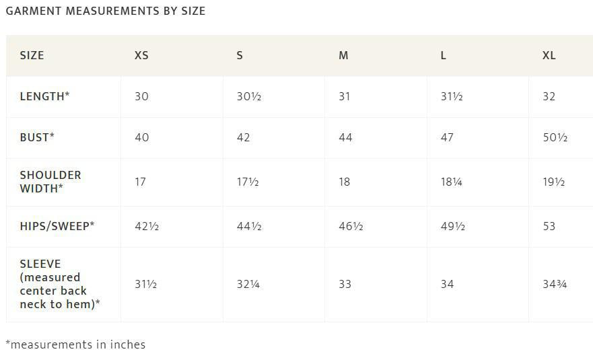The width and height of the screenshot is (593, 364).
Task: Click the XS column header
Action: [x=141, y=55]
